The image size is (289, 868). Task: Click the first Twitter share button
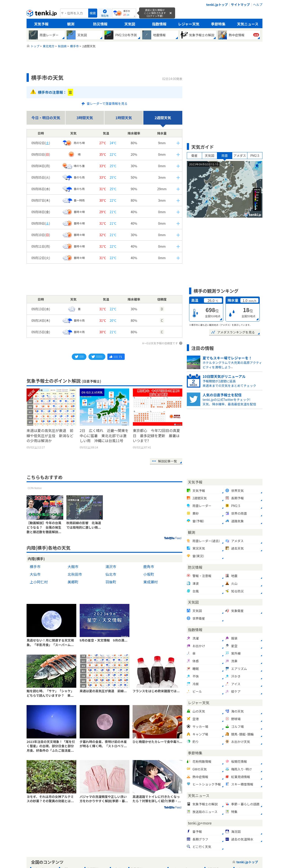[x=79, y=356]
